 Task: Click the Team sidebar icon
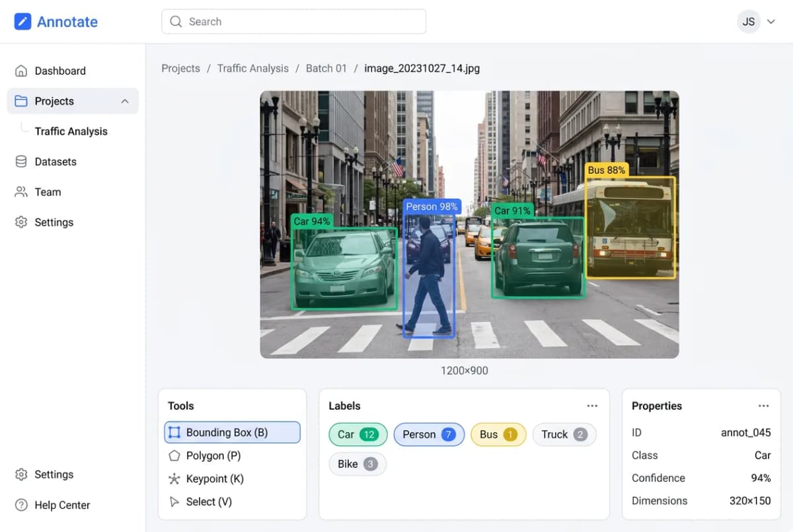(20, 192)
